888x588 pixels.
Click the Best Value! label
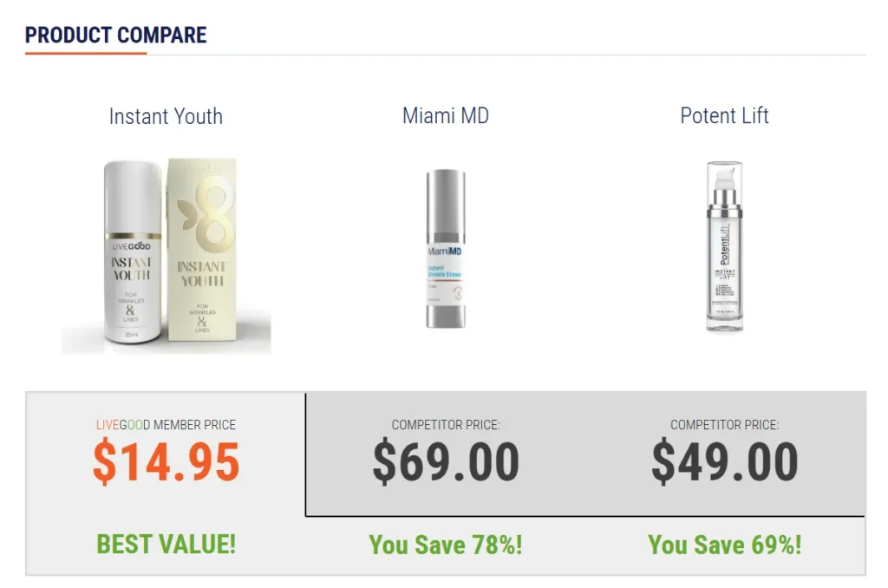click(166, 544)
